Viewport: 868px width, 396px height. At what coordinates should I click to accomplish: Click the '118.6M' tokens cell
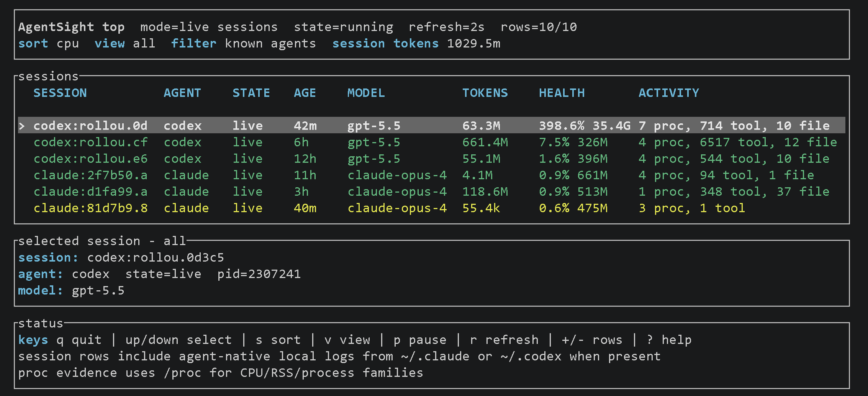[485, 191]
